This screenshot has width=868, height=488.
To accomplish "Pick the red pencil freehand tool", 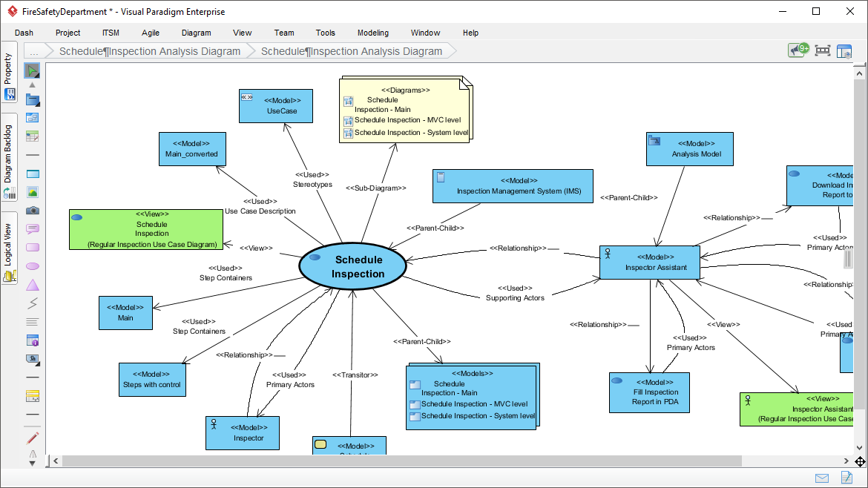I will tap(33, 438).
